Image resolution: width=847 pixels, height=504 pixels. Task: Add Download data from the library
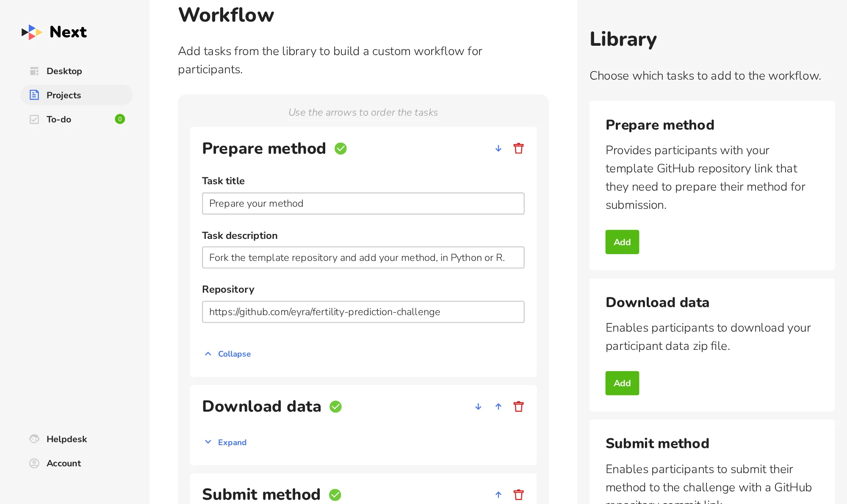[x=622, y=383]
